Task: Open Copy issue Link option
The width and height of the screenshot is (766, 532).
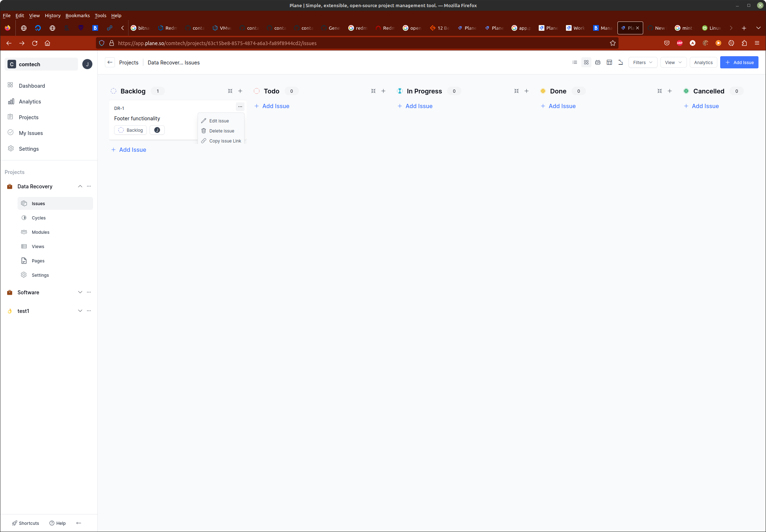Action: click(x=225, y=141)
